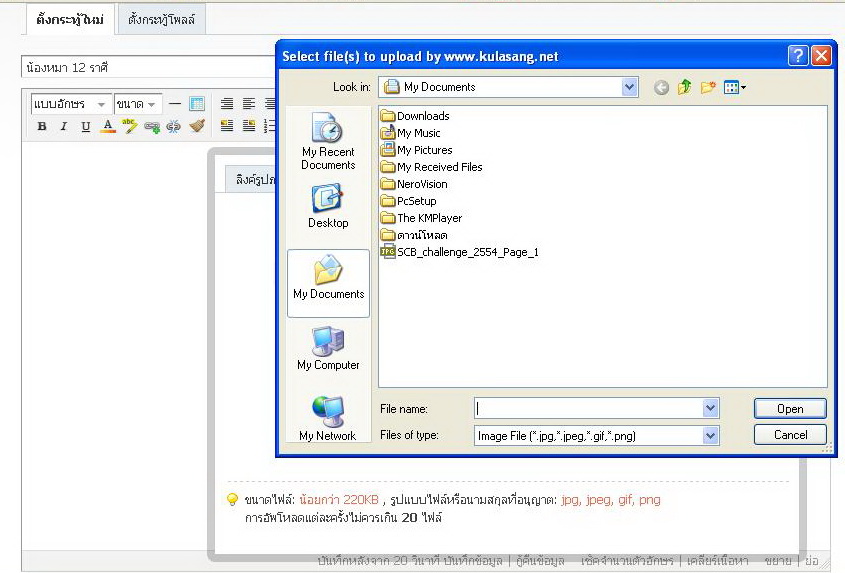Click the dialog Help question mark button
The width and height of the screenshot is (845, 573).
[x=798, y=56]
